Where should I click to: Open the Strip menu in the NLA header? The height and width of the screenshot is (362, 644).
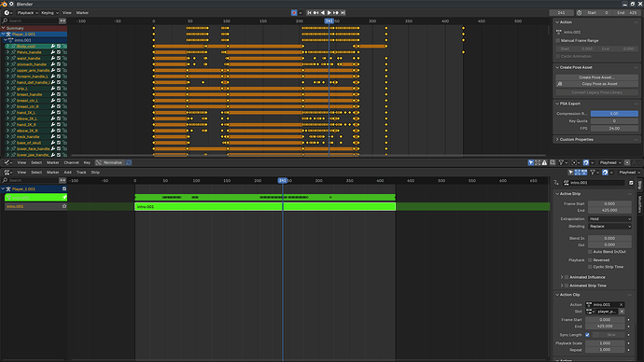[x=95, y=173]
